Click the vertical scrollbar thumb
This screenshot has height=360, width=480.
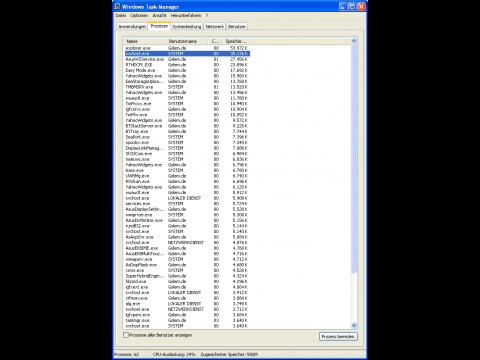coord(354,158)
